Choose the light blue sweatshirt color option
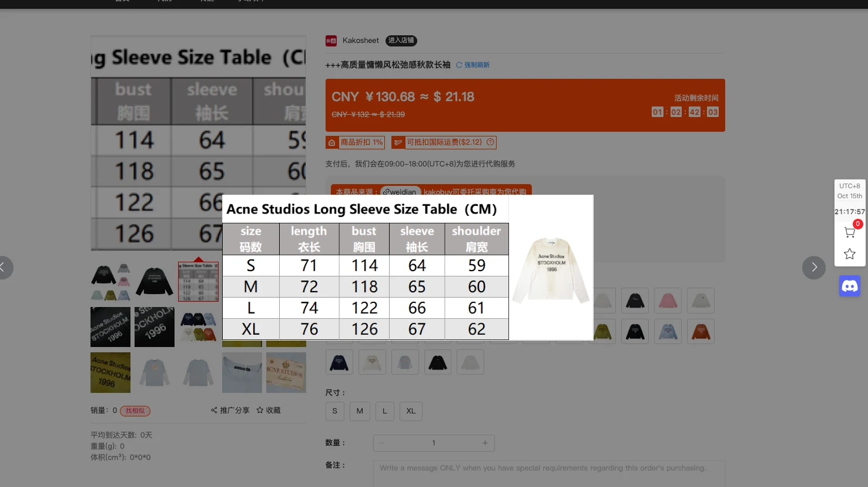Screen dimensions: 868x487 point(668,332)
